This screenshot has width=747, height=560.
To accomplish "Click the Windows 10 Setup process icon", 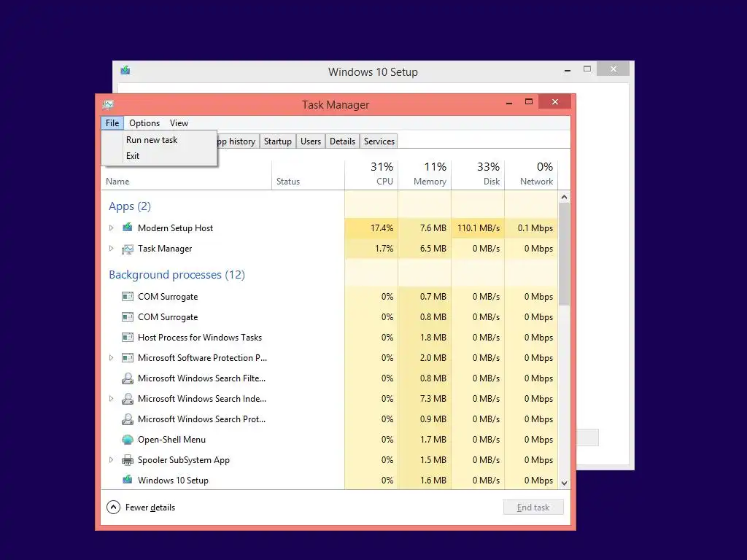I will pos(127,480).
